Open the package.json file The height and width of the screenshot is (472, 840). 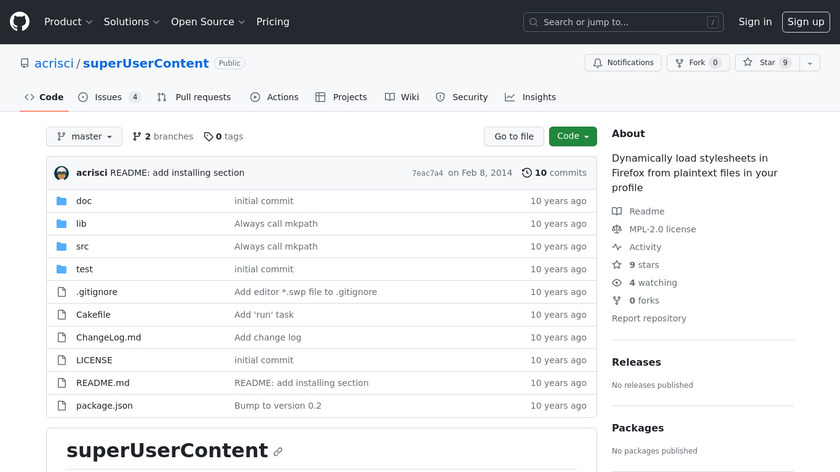click(x=104, y=406)
